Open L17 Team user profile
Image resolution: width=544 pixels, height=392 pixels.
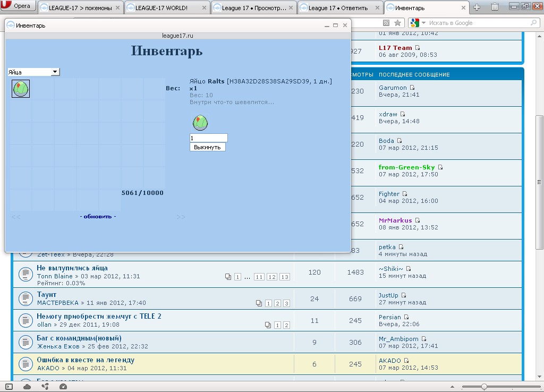click(395, 48)
